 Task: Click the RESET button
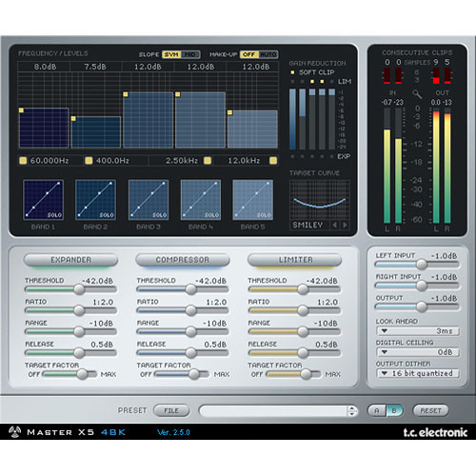430,410
